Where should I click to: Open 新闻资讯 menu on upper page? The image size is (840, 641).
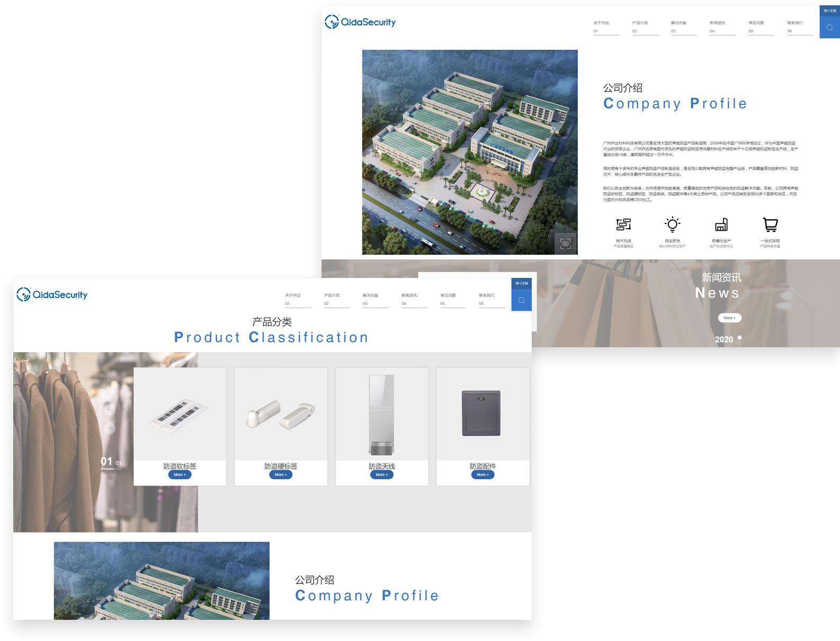(x=722, y=27)
